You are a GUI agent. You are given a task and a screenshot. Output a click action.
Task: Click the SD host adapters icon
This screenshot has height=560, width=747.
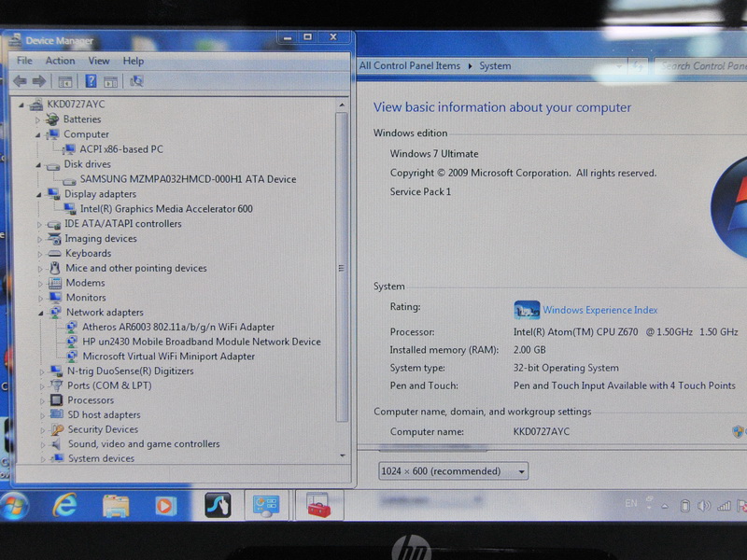[x=57, y=414]
